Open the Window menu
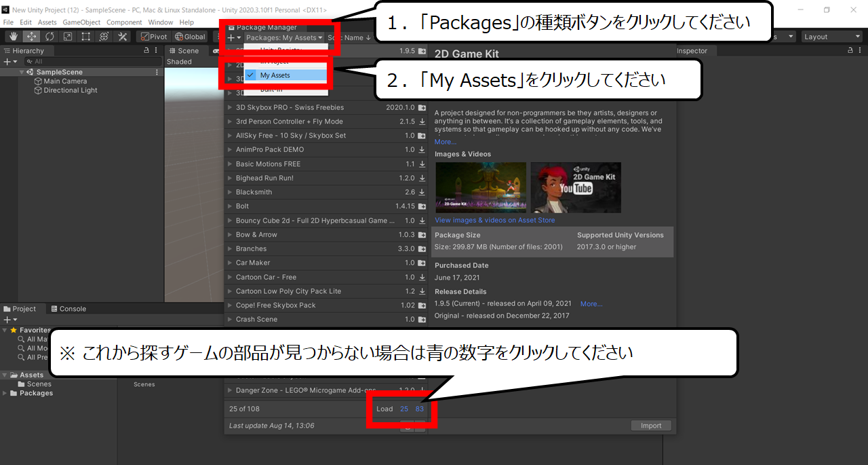The height and width of the screenshot is (465, 868). coord(161,22)
